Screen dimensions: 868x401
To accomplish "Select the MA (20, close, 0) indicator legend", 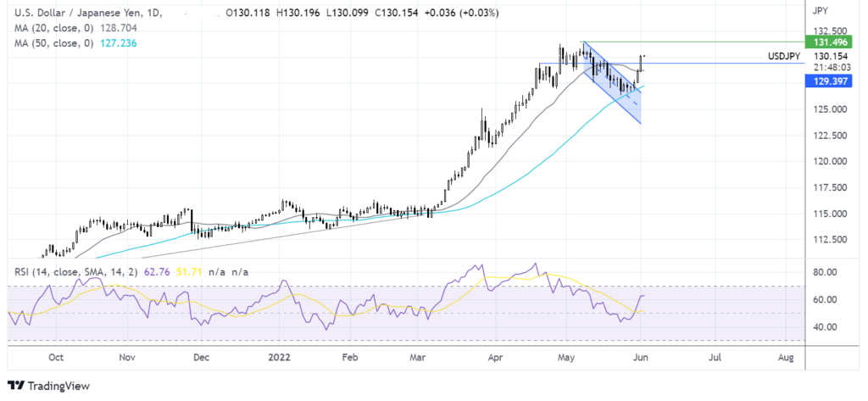I will point(51,29).
